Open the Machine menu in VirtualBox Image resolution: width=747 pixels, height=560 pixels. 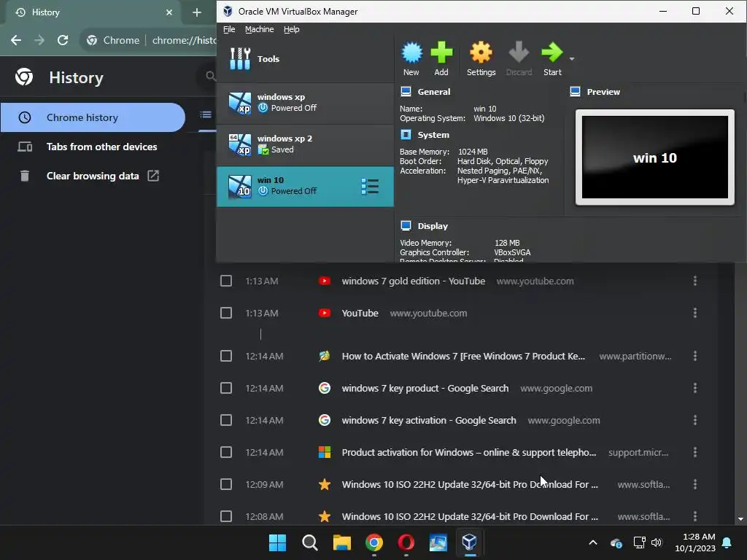tap(259, 29)
